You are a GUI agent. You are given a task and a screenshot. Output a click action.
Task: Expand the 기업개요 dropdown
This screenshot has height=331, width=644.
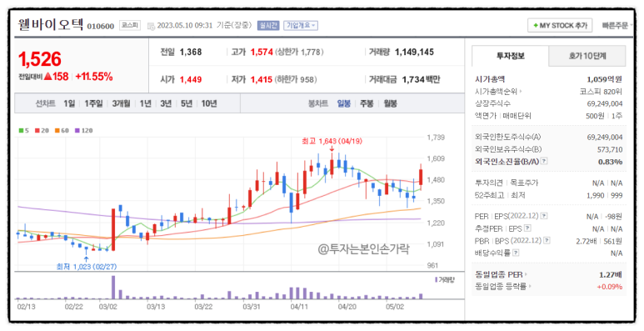[x=301, y=26]
